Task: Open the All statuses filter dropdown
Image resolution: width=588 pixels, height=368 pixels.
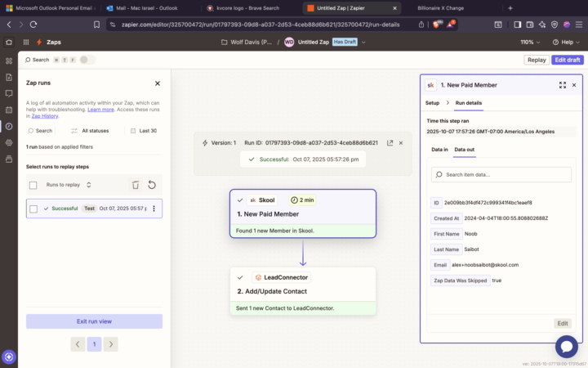Action: 90,131
